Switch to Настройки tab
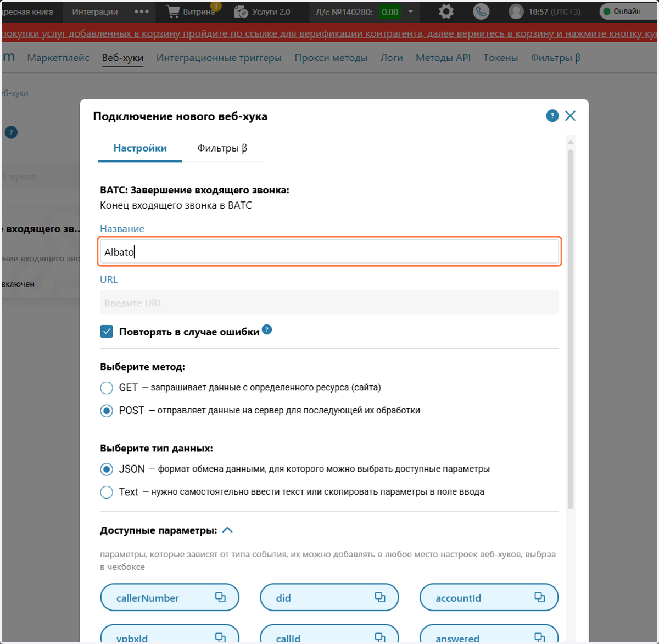The width and height of the screenshot is (659, 644). click(140, 148)
